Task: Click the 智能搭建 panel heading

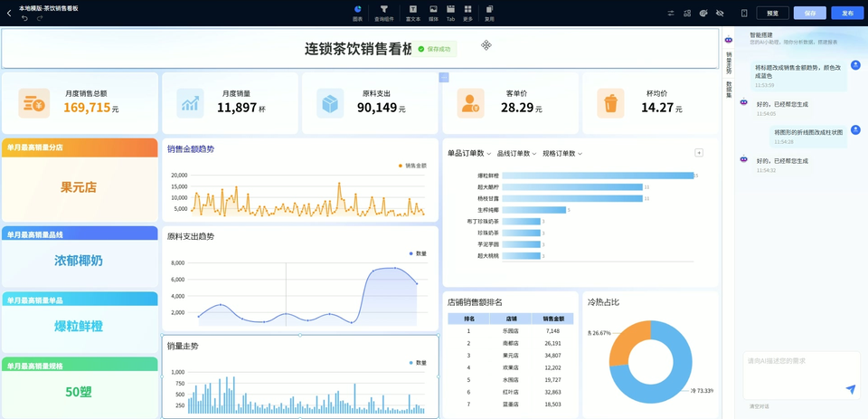Action: 761,35
